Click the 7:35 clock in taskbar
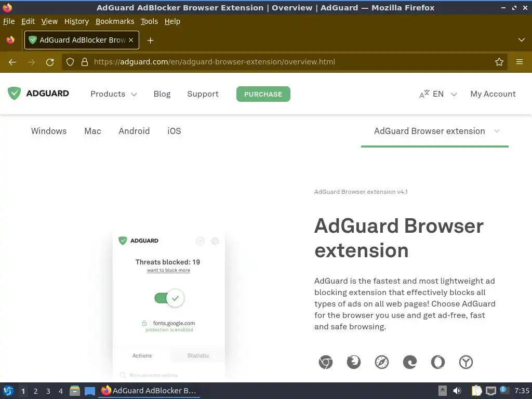Screen dimensions: 532x399 coord(522,391)
